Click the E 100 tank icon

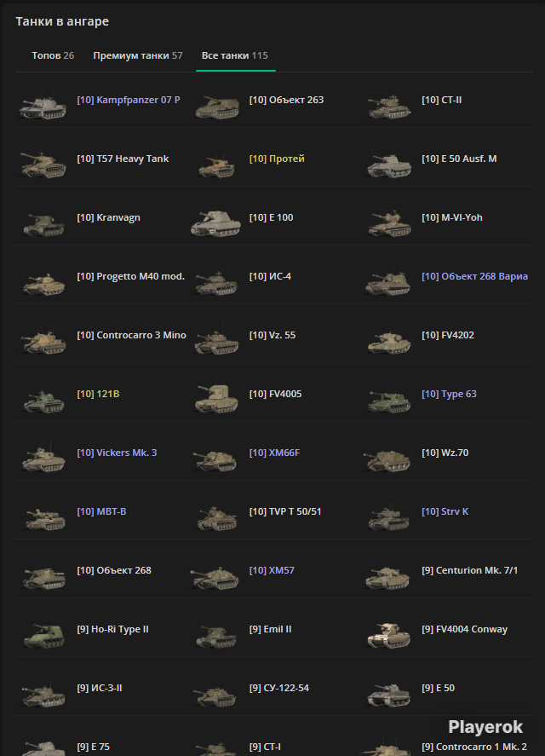tap(216, 224)
